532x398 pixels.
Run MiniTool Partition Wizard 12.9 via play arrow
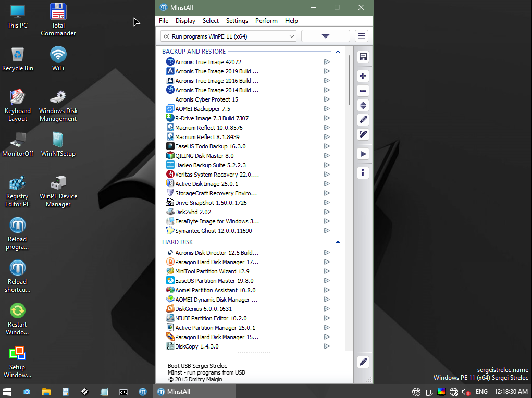(x=327, y=271)
